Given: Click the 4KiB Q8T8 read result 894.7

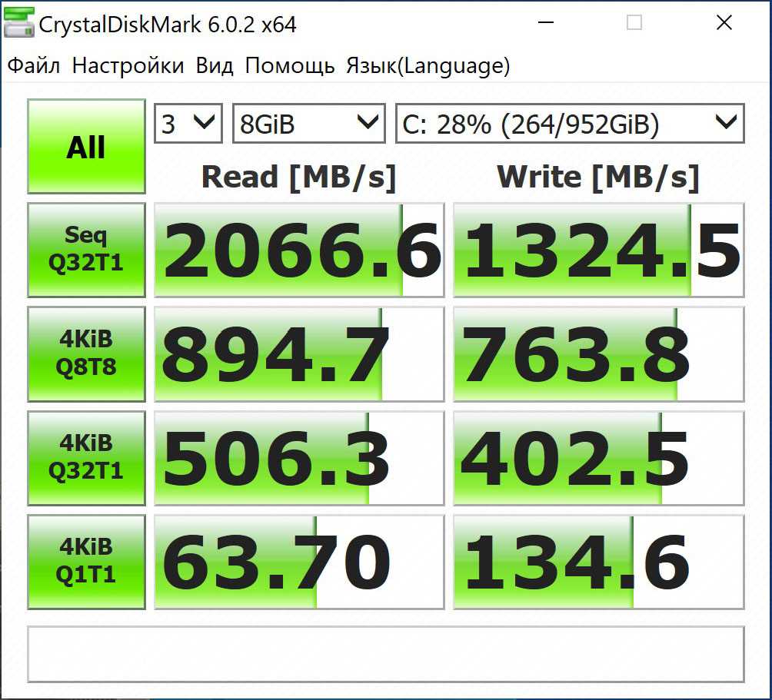Looking at the screenshot, I should coord(299,353).
